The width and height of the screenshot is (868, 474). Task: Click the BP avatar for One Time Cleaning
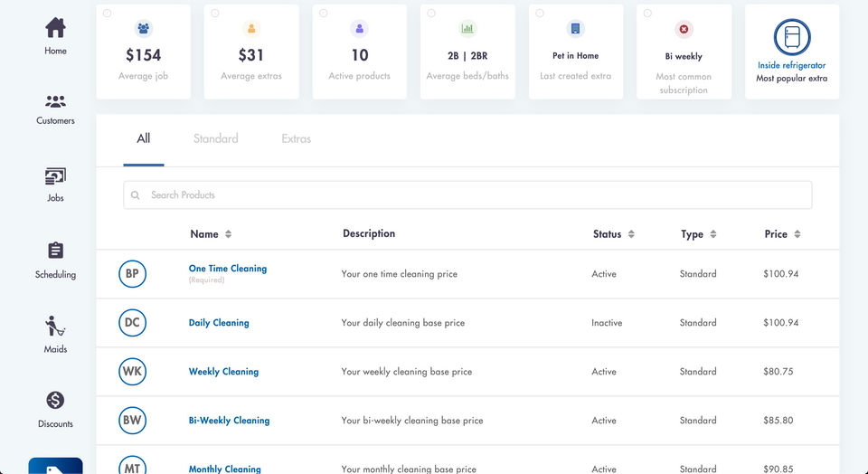coord(132,273)
